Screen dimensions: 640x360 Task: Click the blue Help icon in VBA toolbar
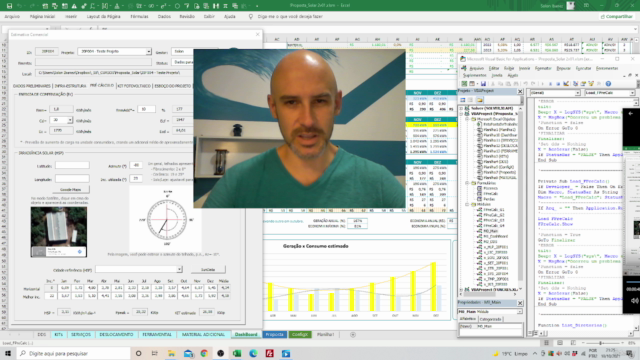[x=608, y=84]
